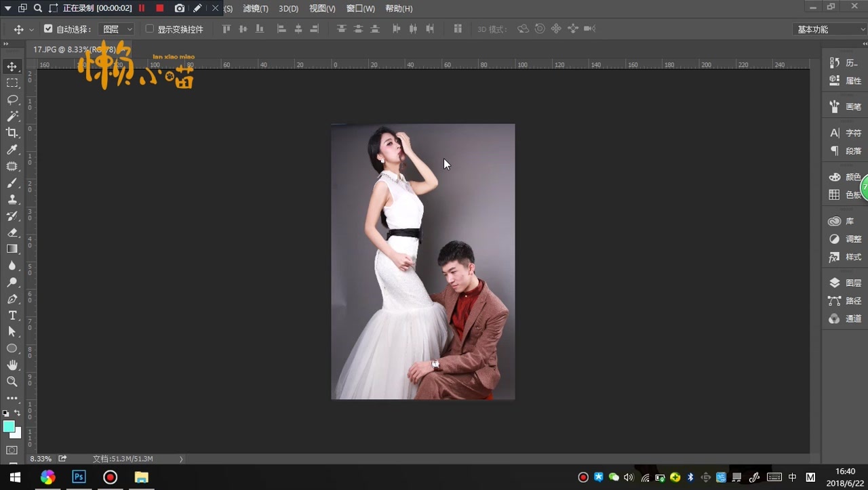Select the Blur tool
Viewport: 868px width, 490px height.
coord(12,266)
